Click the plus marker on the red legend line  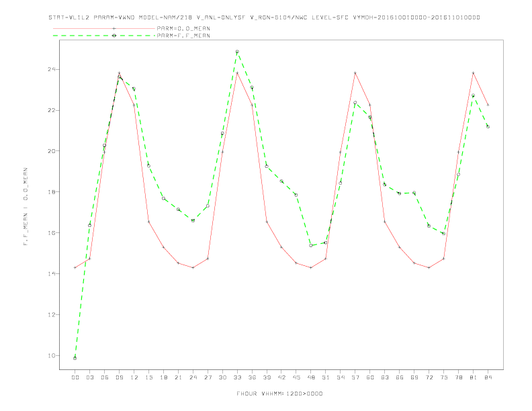tap(114, 28)
